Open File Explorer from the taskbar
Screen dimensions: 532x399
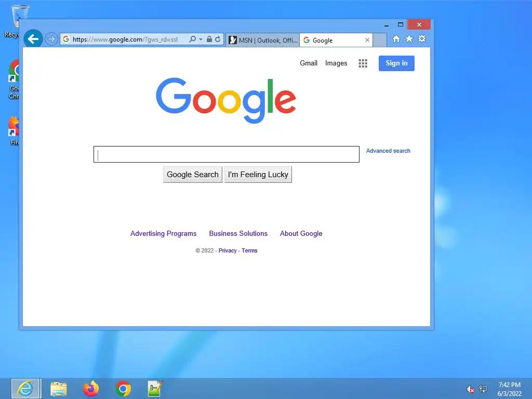[x=58, y=389]
